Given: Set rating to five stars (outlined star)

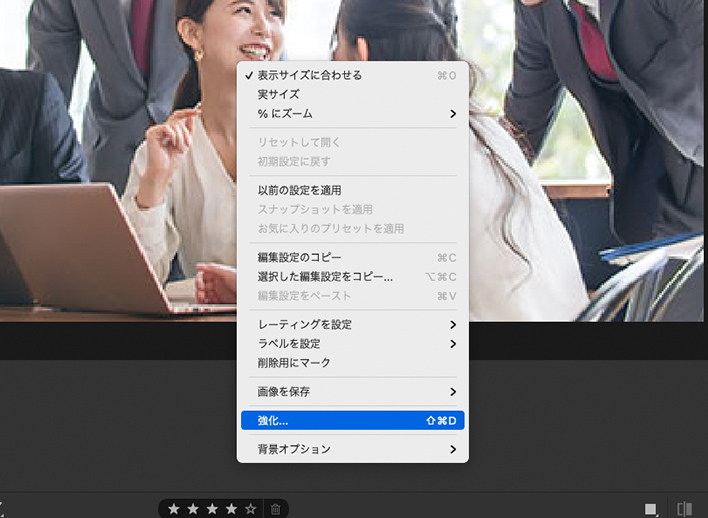Looking at the screenshot, I should 251,509.
